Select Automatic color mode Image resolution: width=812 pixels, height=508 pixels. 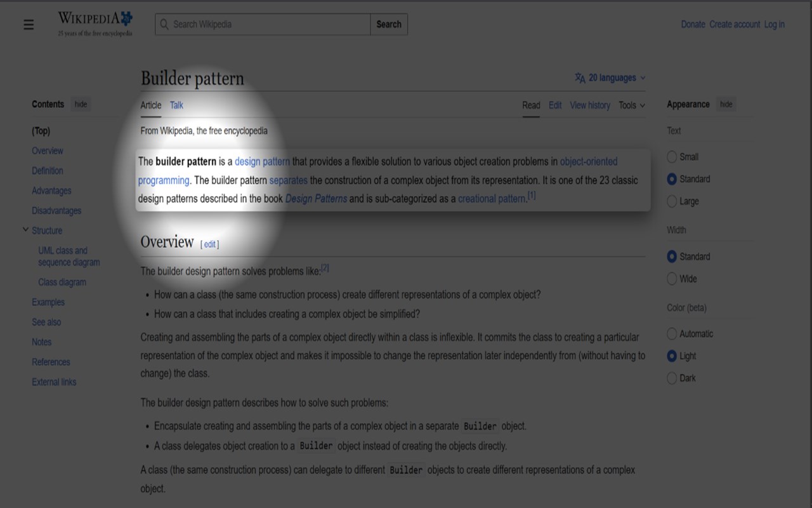(x=672, y=334)
